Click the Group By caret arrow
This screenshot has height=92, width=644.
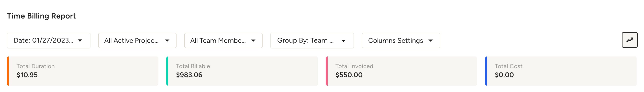pyautogui.click(x=344, y=41)
